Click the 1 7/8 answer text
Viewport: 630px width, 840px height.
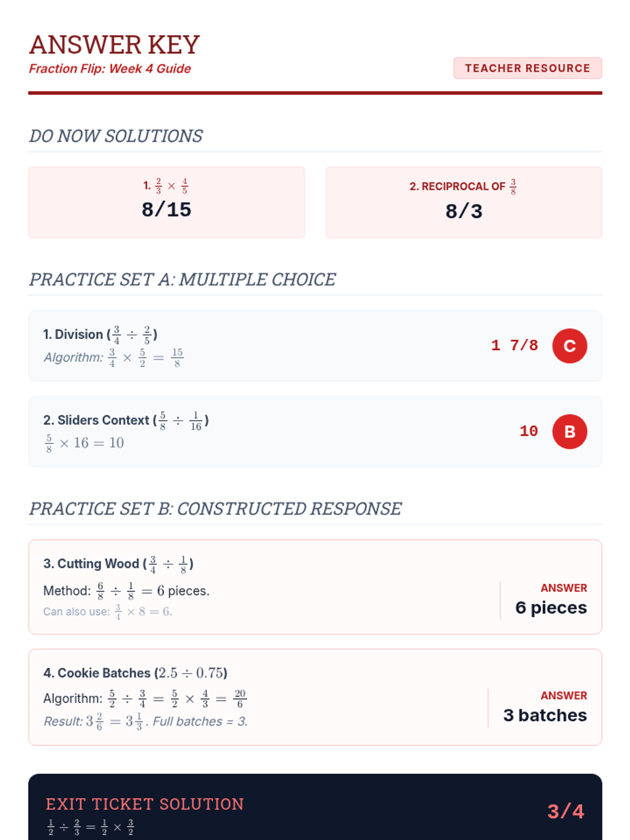pyautogui.click(x=514, y=345)
